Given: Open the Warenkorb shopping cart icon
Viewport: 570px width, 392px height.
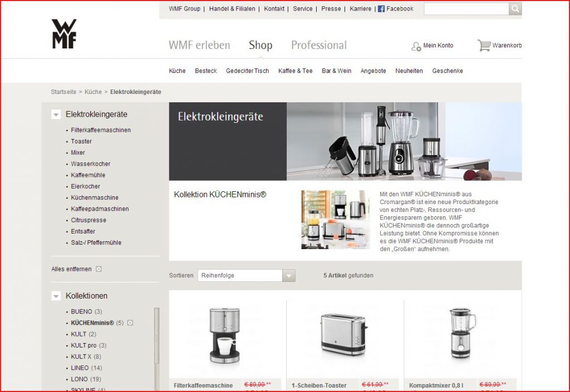Looking at the screenshot, I should click(x=484, y=46).
